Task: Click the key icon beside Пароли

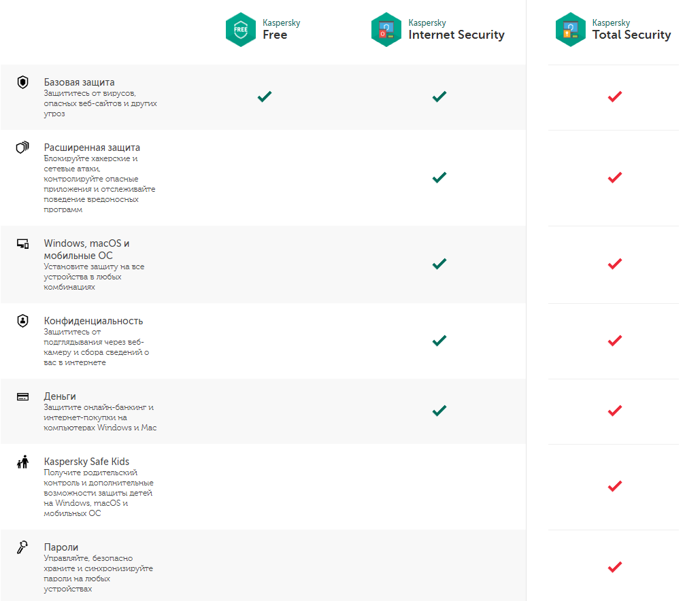Action: pos(22,547)
